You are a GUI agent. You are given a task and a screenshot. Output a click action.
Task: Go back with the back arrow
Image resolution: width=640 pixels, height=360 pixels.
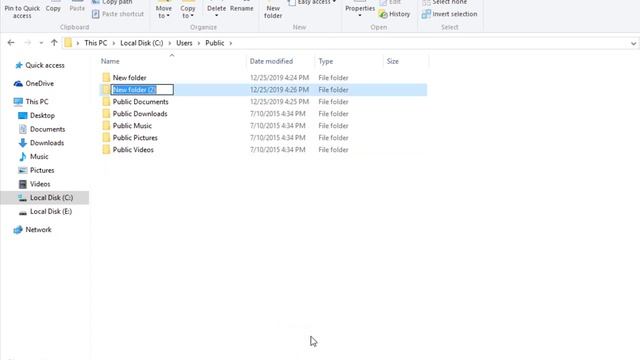(11, 42)
